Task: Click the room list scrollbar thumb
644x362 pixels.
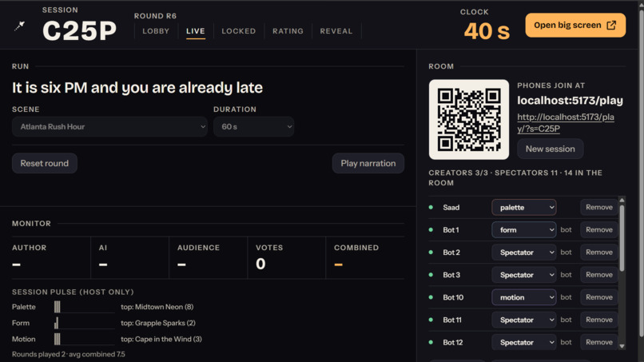Action: pyautogui.click(x=622, y=238)
